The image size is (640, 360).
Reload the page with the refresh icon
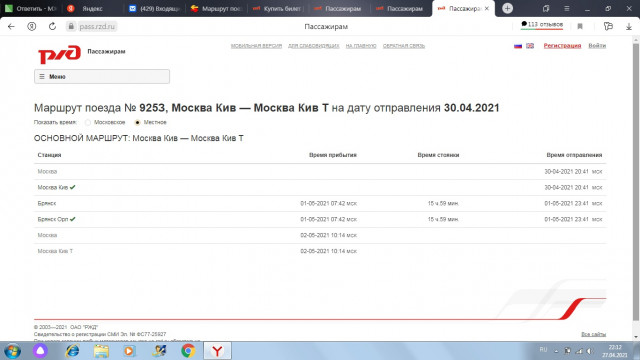pyautogui.click(x=52, y=27)
